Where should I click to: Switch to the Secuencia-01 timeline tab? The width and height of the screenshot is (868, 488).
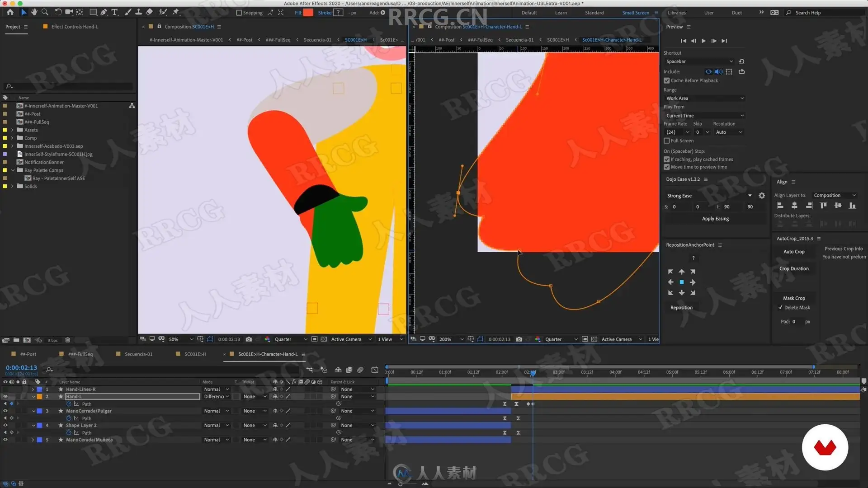(138, 354)
